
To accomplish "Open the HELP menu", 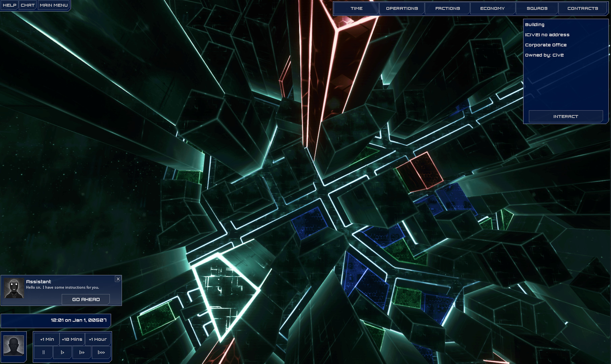I will coord(10,5).
